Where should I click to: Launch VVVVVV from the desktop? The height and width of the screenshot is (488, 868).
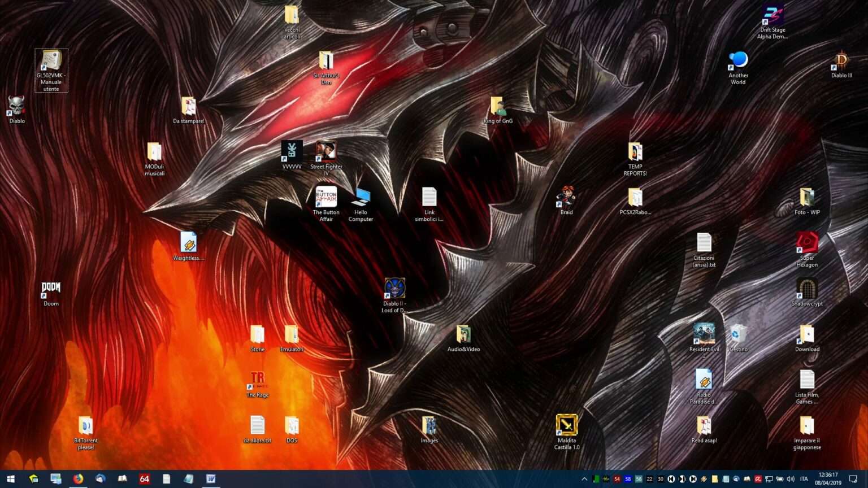(291, 151)
